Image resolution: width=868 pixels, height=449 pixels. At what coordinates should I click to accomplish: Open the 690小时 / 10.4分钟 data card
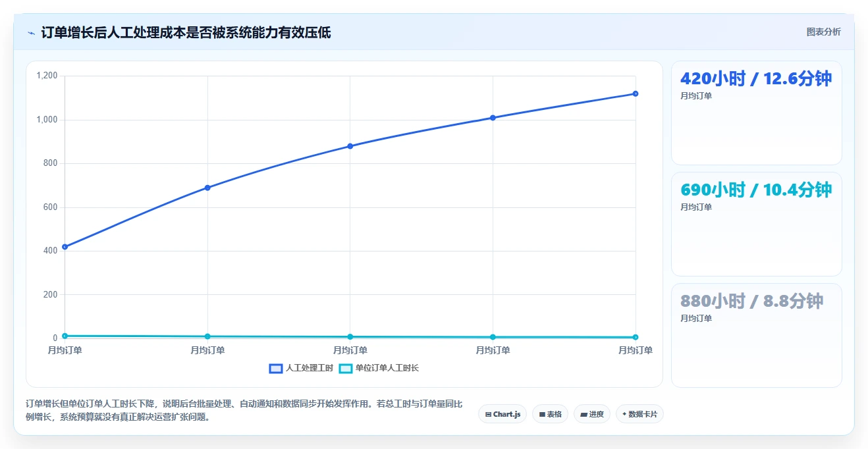756,224
